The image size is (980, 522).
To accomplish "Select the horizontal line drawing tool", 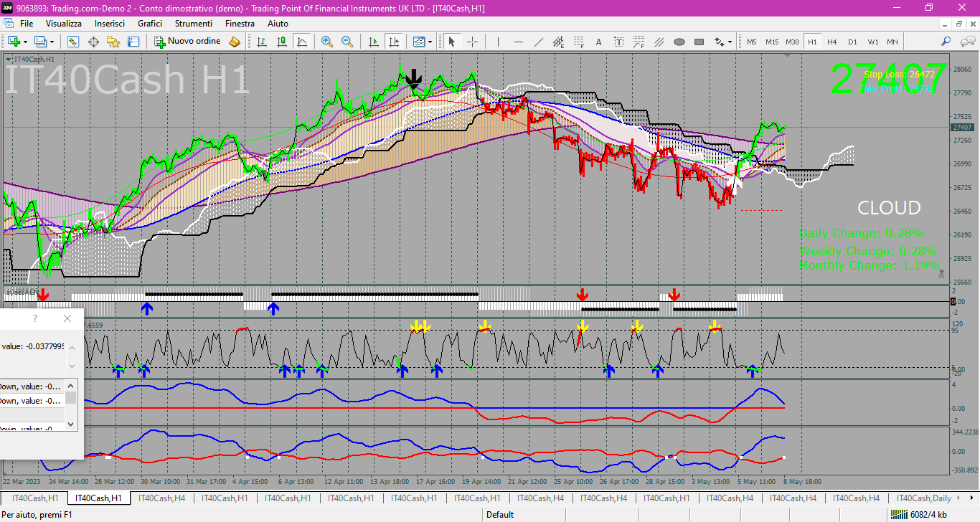I will click(x=518, y=42).
